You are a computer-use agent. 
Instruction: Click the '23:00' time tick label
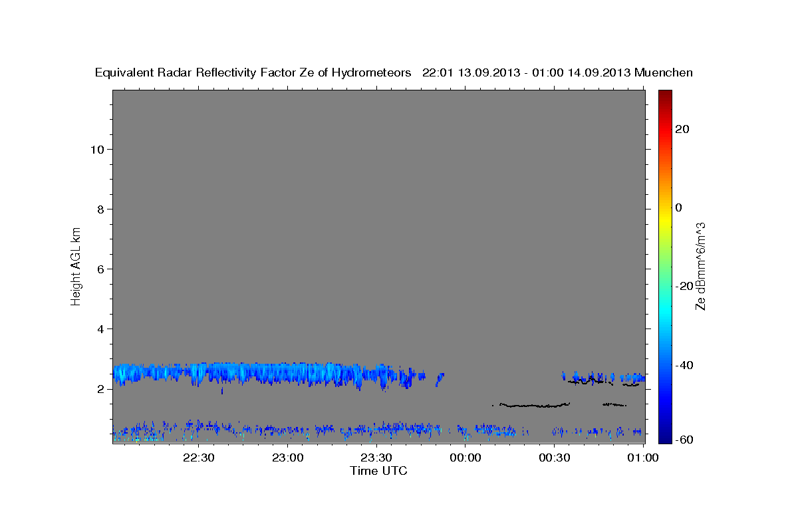288,458
